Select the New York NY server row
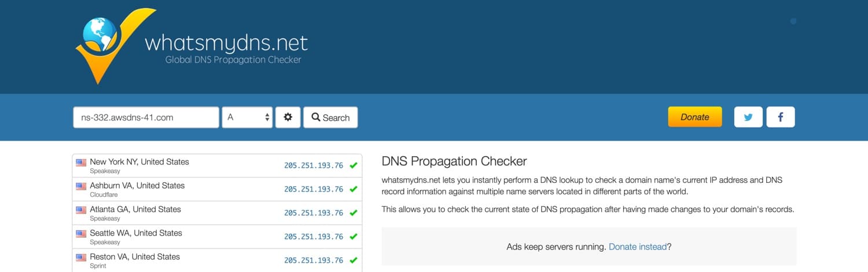868x272 pixels. click(x=174, y=166)
